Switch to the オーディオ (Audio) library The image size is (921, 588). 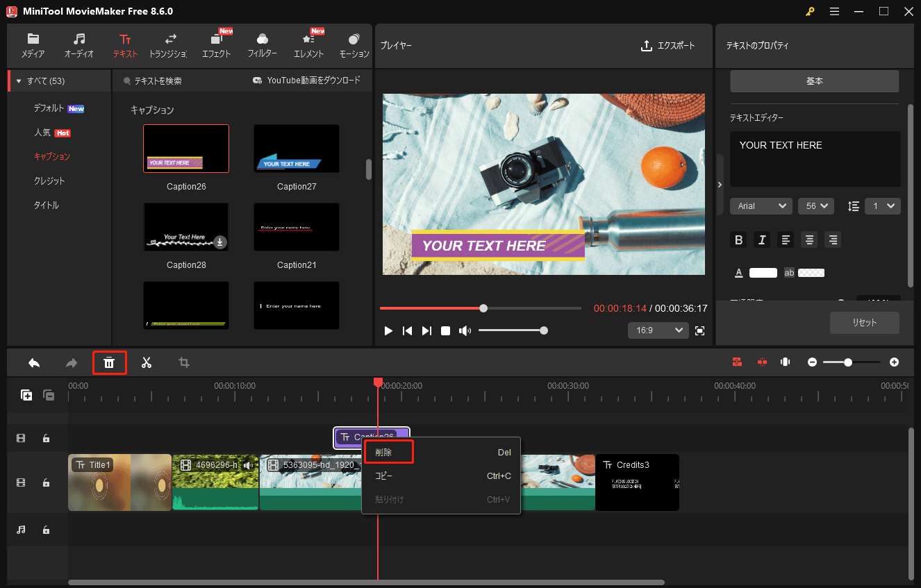78,45
